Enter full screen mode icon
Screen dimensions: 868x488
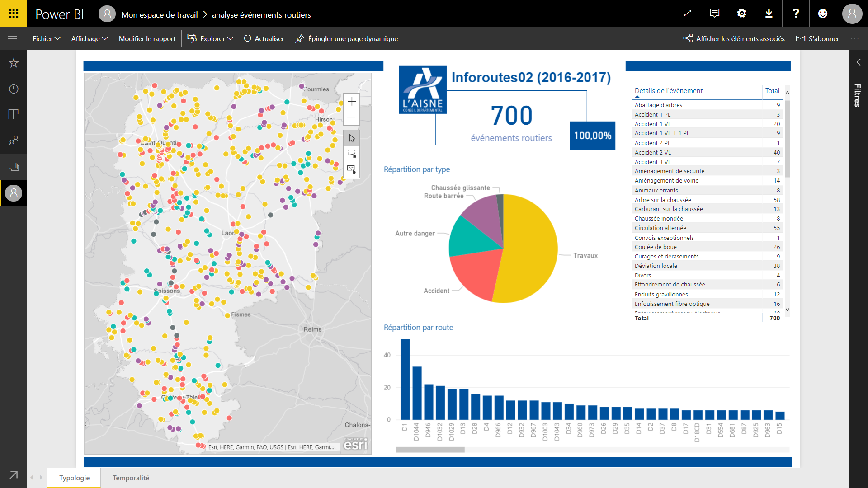coord(687,14)
